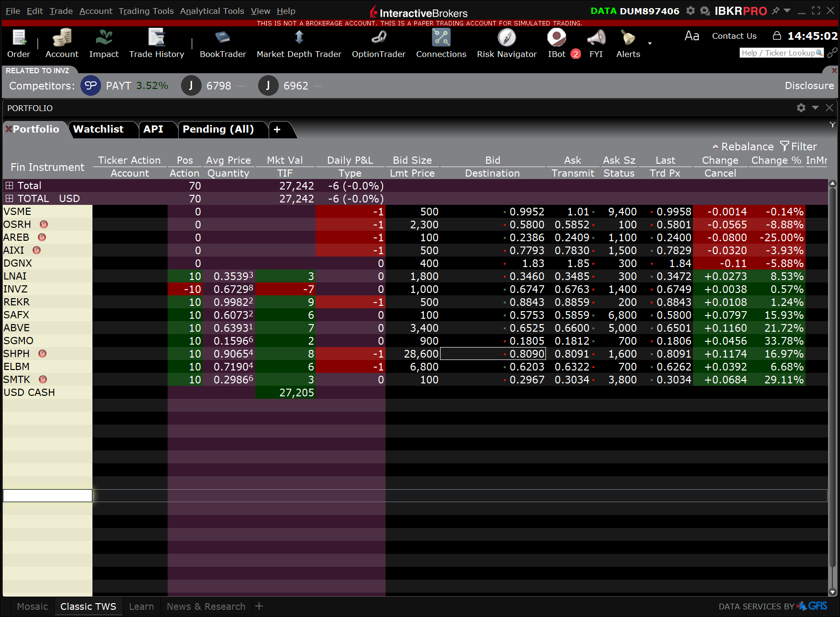Open Market Depth Trader

(x=299, y=43)
